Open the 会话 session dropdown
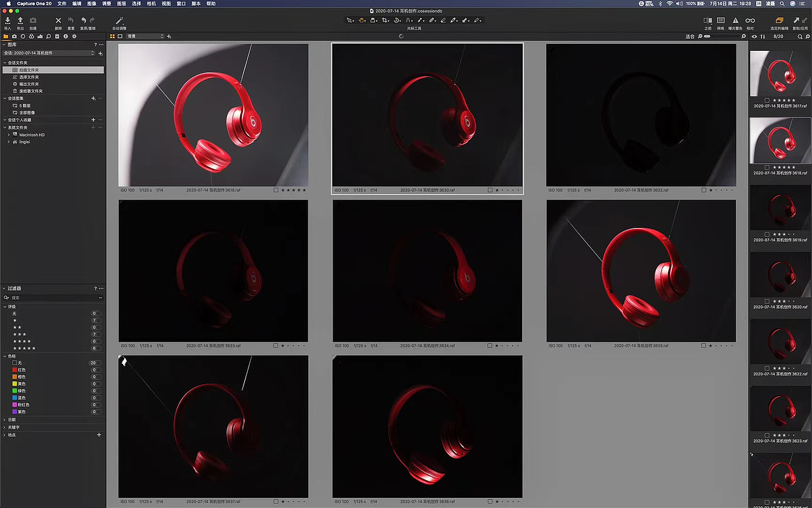Screen dimensions: 812x508 (x=49, y=53)
